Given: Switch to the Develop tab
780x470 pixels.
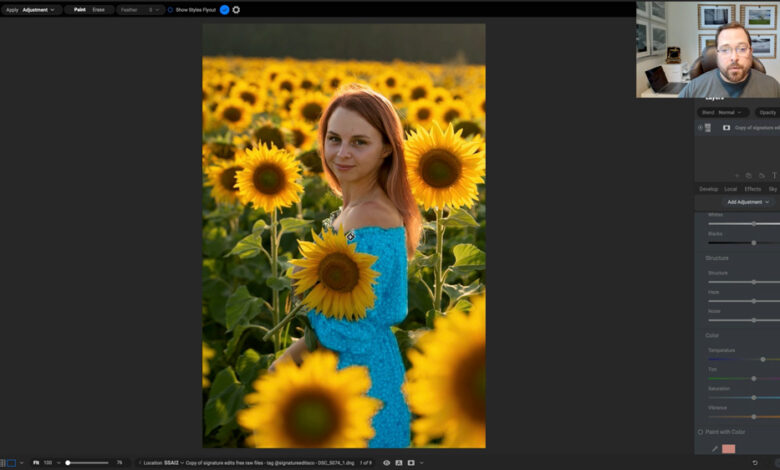Looking at the screenshot, I should pyautogui.click(x=708, y=189).
